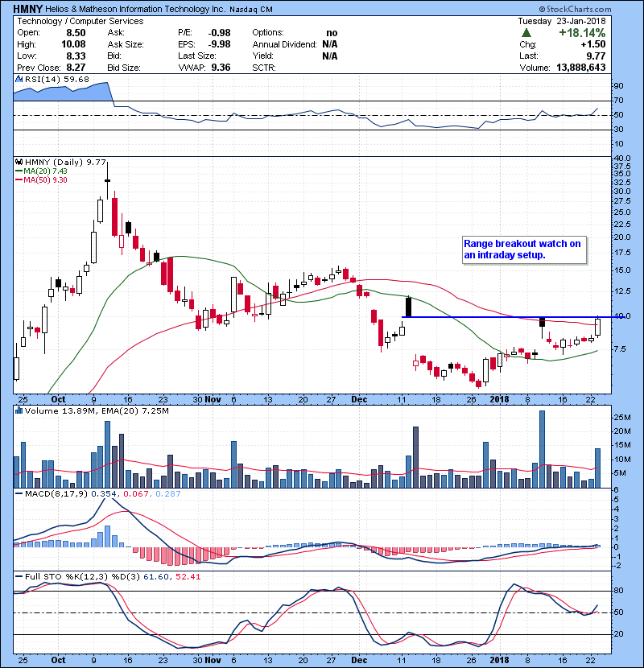Click the red MACD signal value 0.067

136,493
